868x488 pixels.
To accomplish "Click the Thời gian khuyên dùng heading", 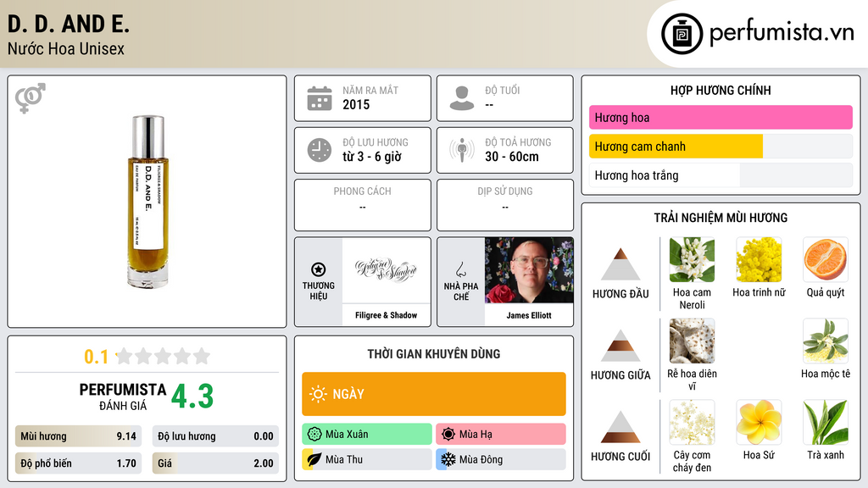I will click(434, 353).
